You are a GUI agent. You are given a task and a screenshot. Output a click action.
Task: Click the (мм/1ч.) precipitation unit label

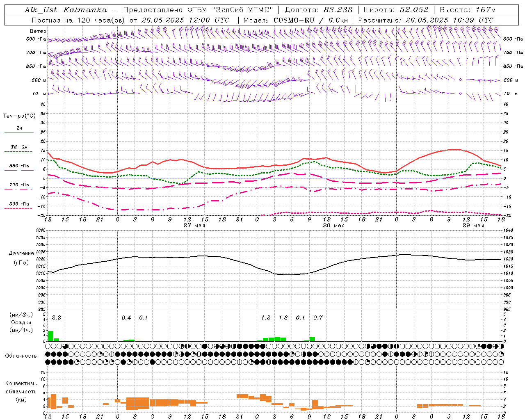pos(21,330)
